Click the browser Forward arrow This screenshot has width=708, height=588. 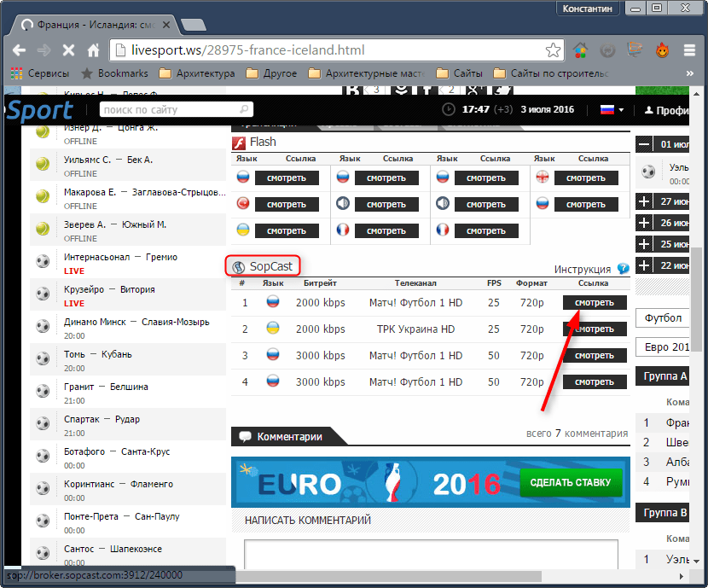pyautogui.click(x=44, y=50)
